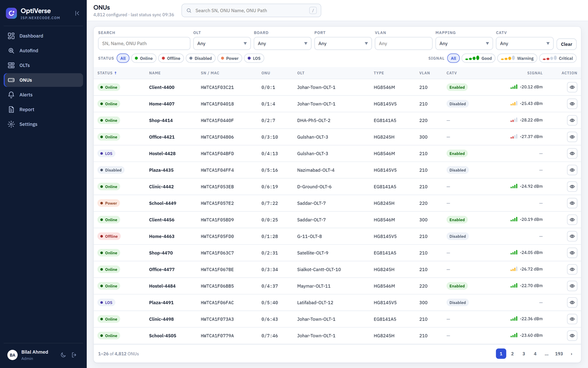
Task: Open the Mapping filter dropdown
Action: pyautogui.click(x=464, y=43)
